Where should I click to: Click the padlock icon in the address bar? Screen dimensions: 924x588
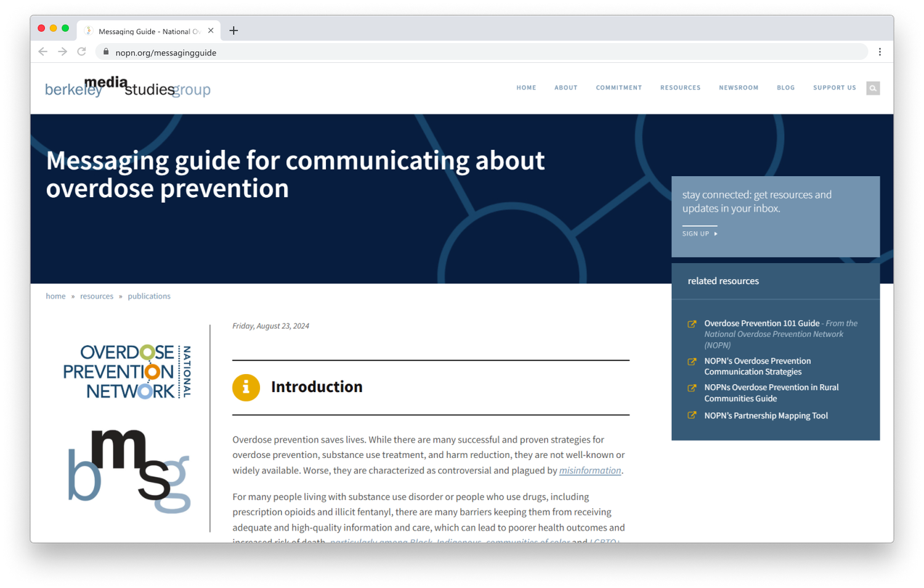[x=105, y=52]
